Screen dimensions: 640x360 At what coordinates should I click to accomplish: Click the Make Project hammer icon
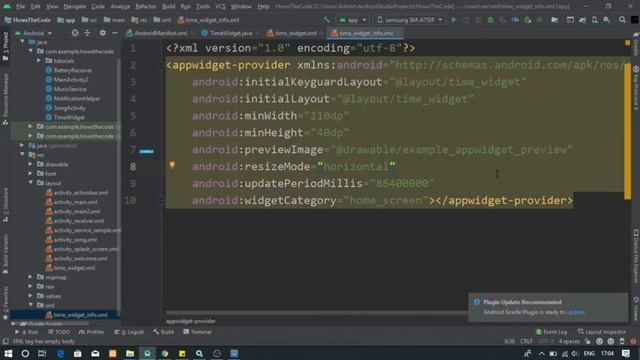pyautogui.click(x=327, y=20)
